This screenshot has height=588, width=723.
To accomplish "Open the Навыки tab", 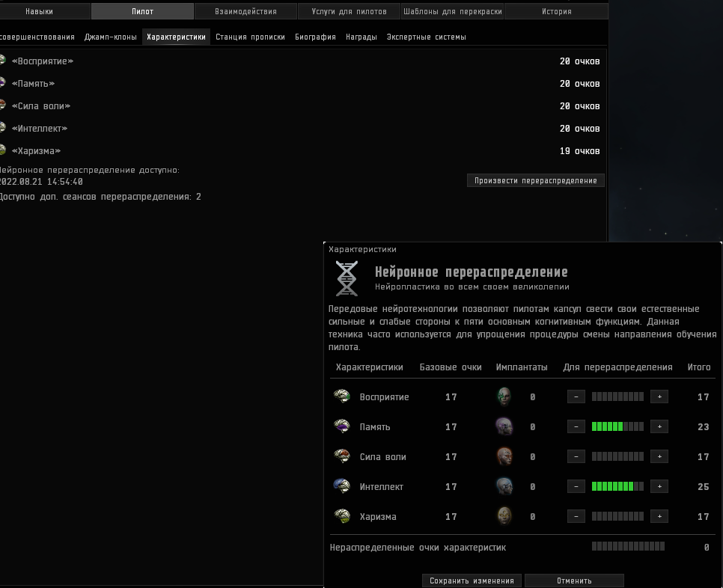I will point(39,11).
